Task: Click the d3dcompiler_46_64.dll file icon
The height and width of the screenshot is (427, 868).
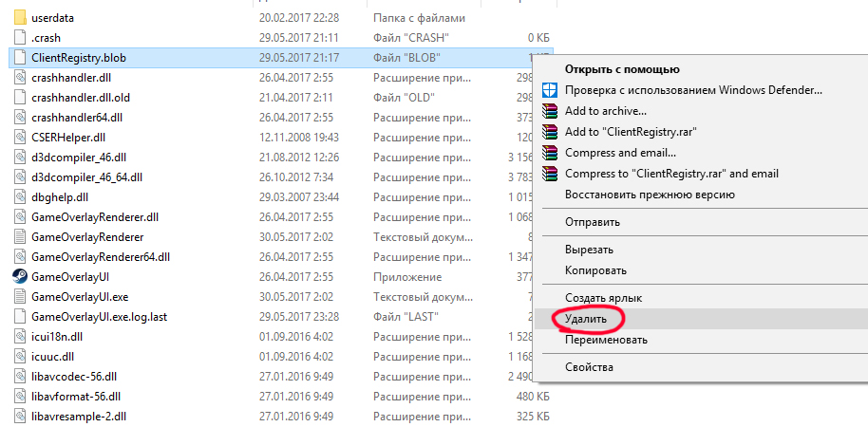Action: (20, 177)
